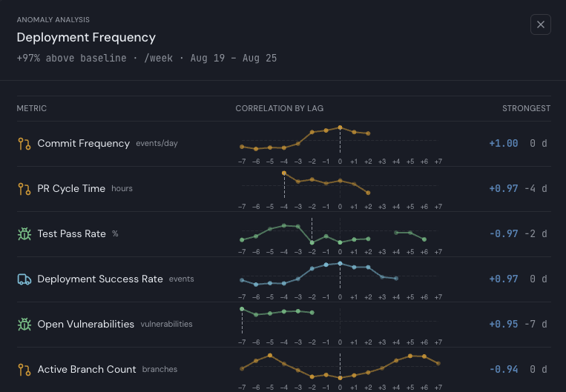
Task: Click the 0 d lag for Commit Frequency
Action: pyautogui.click(x=539, y=144)
